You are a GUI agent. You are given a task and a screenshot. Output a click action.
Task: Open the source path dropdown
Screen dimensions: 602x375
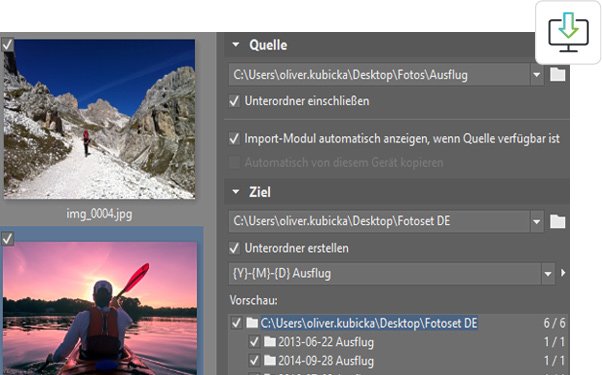537,75
